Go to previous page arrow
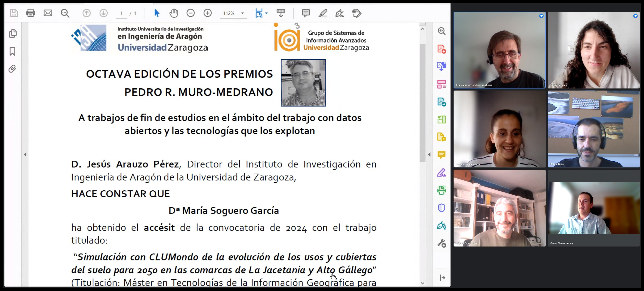 click(x=86, y=13)
